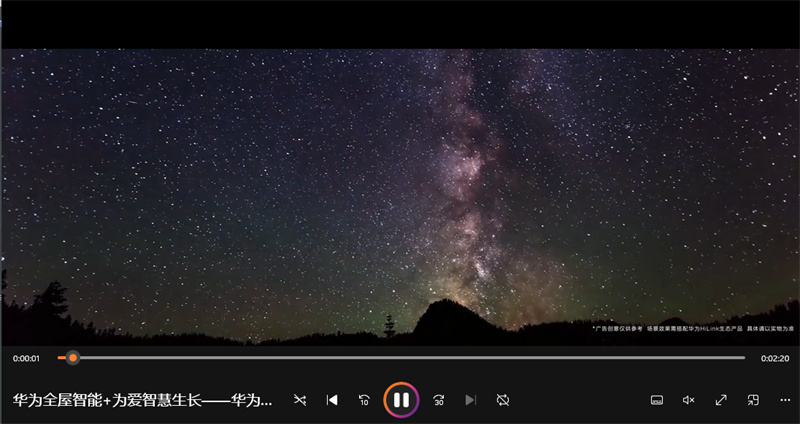Skip to the previous video
Image resolution: width=800 pixels, height=424 pixels.
[332, 400]
